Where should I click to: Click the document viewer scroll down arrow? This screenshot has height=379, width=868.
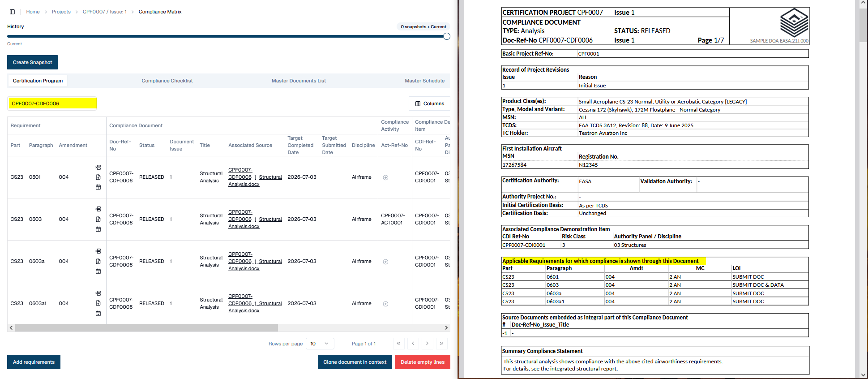(x=863, y=375)
